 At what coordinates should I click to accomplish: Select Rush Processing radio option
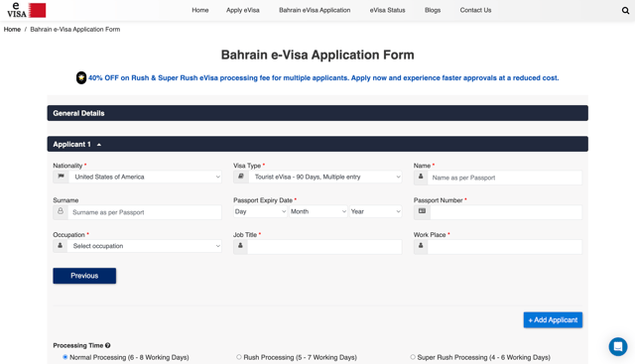click(239, 357)
